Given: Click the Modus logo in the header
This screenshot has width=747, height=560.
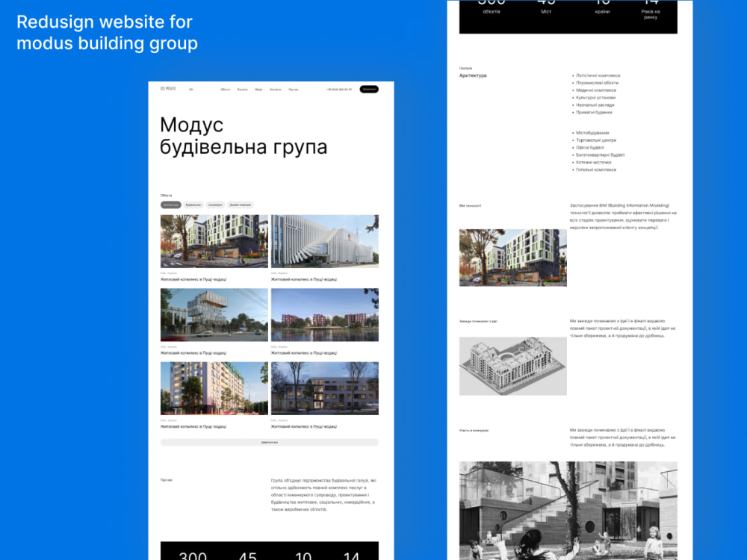Looking at the screenshot, I should coord(168,89).
